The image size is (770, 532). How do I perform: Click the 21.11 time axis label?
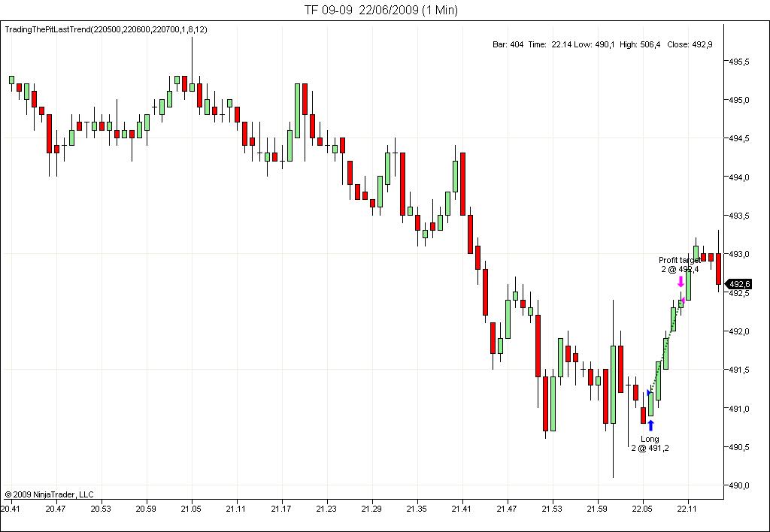click(x=236, y=509)
